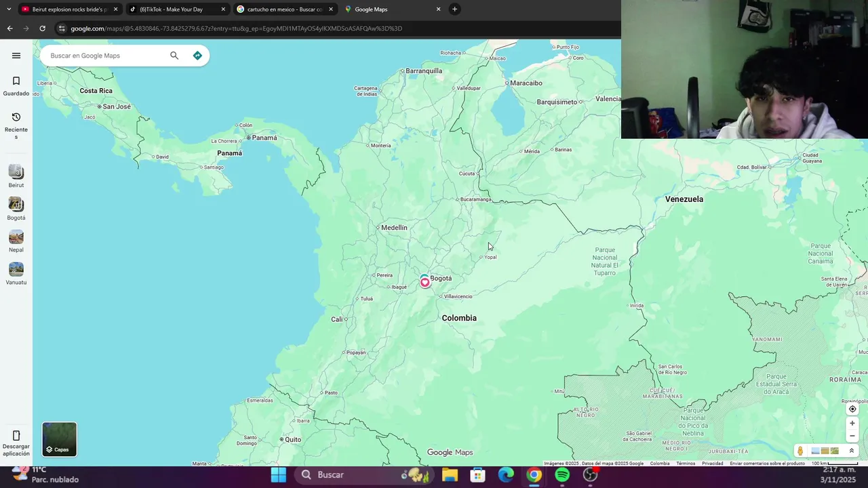This screenshot has height=488, width=868.
Task: Open the Recientes history panel
Action: click(16, 126)
